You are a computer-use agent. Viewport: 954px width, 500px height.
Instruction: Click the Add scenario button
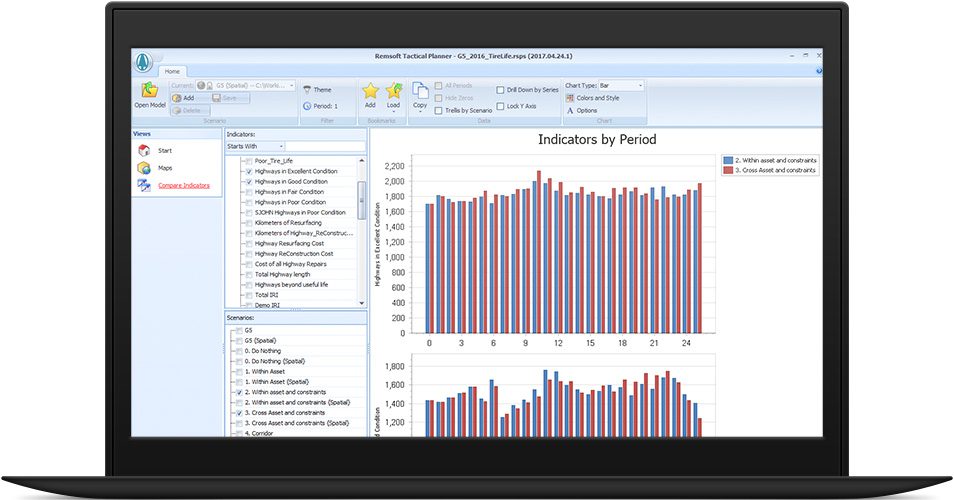[x=184, y=98]
